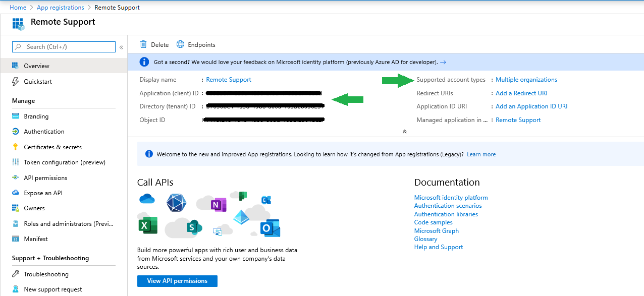The width and height of the screenshot is (644, 296).
Task: Open Microsoft identity platform documentation link
Action: point(451,198)
